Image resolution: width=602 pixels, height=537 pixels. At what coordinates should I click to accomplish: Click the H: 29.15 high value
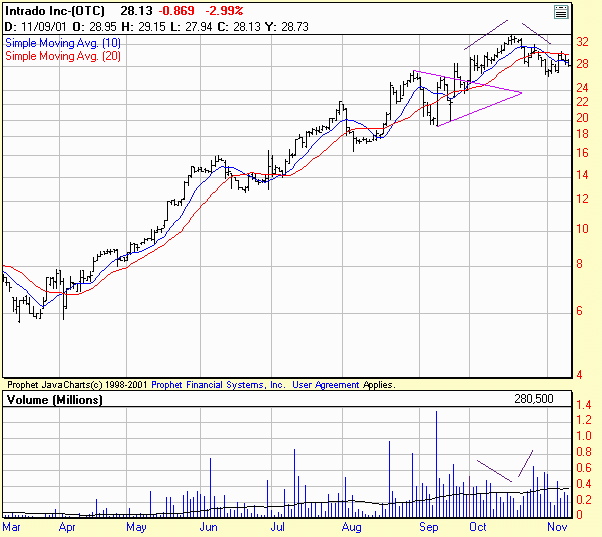(x=143, y=27)
